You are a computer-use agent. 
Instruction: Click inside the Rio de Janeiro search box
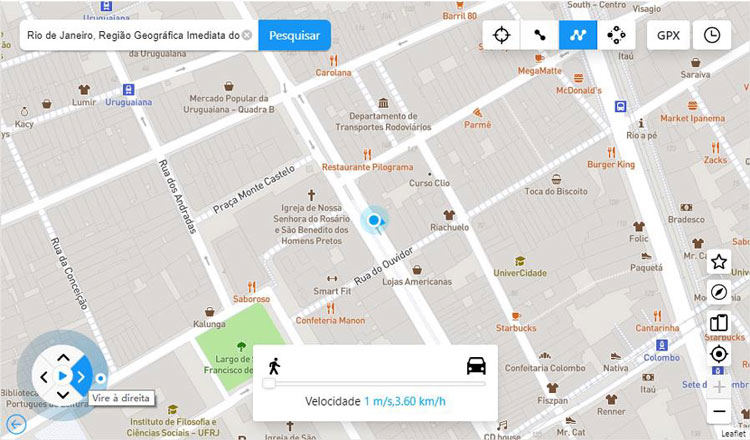tap(133, 35)
